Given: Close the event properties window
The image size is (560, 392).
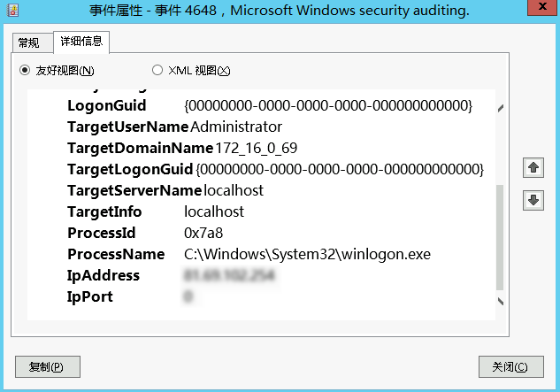Looking at the screenshot, I should point(542,7).
